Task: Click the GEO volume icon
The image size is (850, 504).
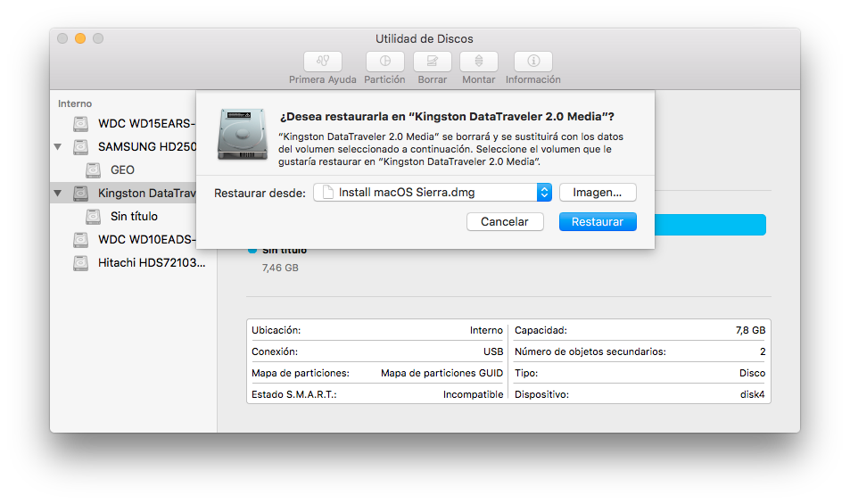Action: point(94,170)
